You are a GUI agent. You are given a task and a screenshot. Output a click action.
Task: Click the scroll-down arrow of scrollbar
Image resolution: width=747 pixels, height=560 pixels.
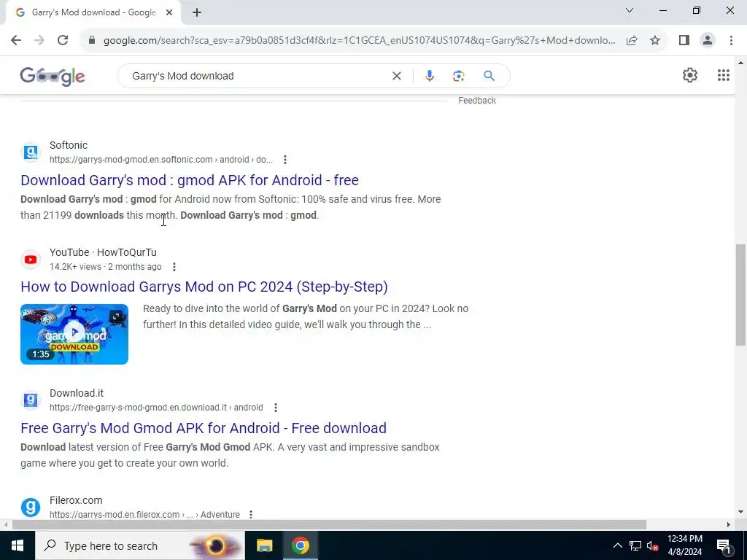pyautogui.click(x=740, y=512)
